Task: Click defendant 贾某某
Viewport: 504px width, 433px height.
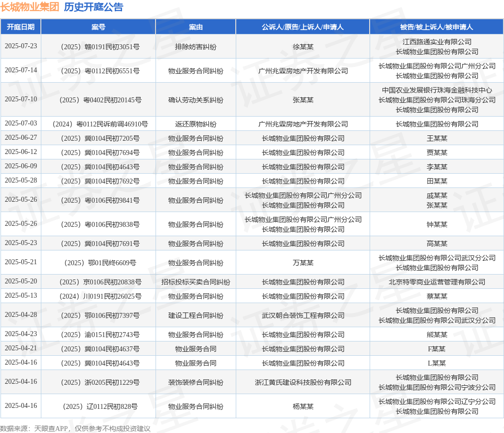Action: (x=437, y=153)
